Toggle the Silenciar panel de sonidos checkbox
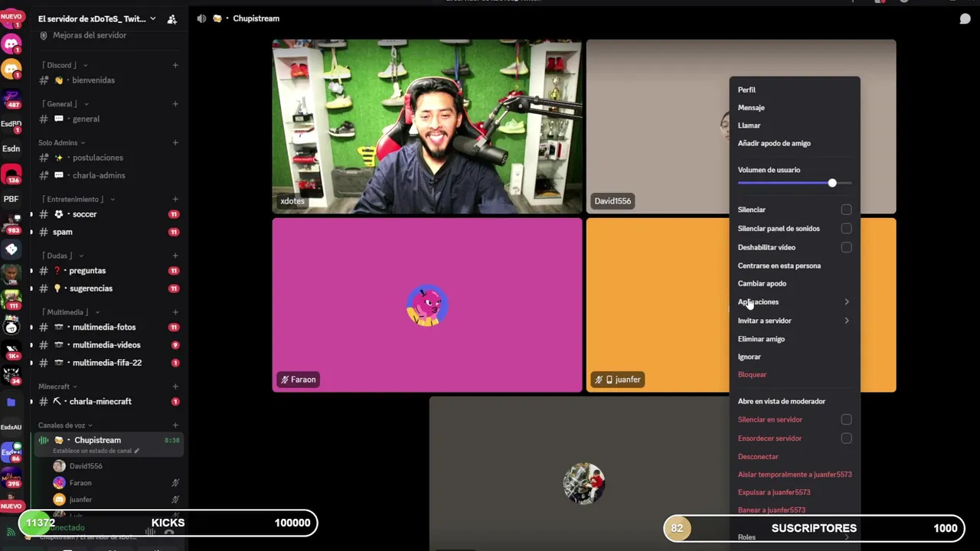Image resolution: width=980 pixels, height=551 pixels. tap(846, 228)
